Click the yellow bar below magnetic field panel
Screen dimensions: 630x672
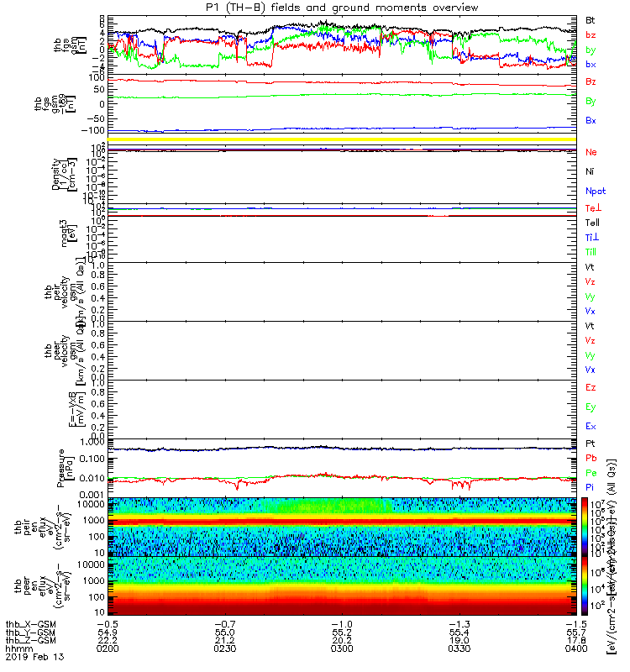342,139
